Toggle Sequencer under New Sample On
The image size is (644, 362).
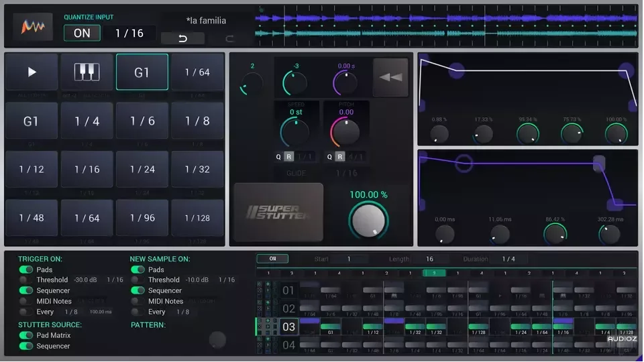coord(138,290)
